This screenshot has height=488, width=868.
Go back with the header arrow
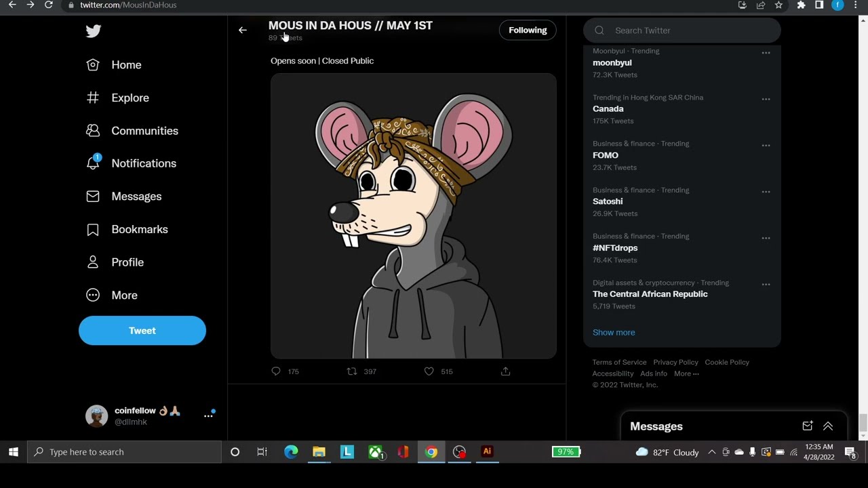point(243,30)
